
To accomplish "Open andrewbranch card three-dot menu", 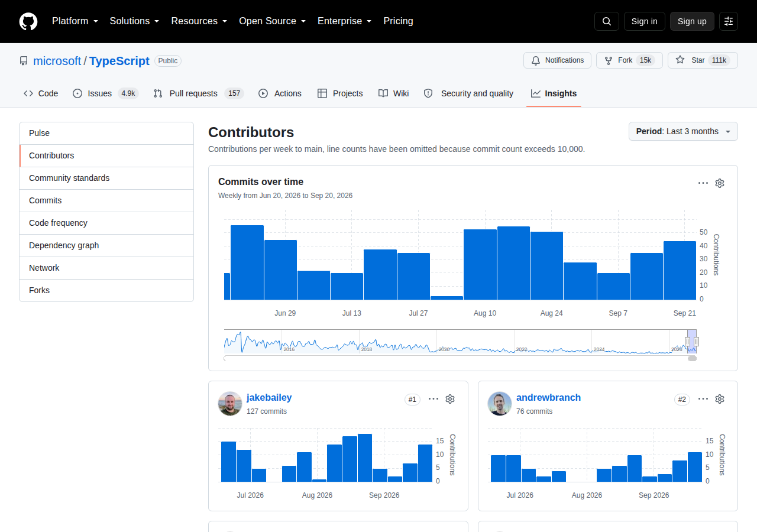I will pos(703,399).
